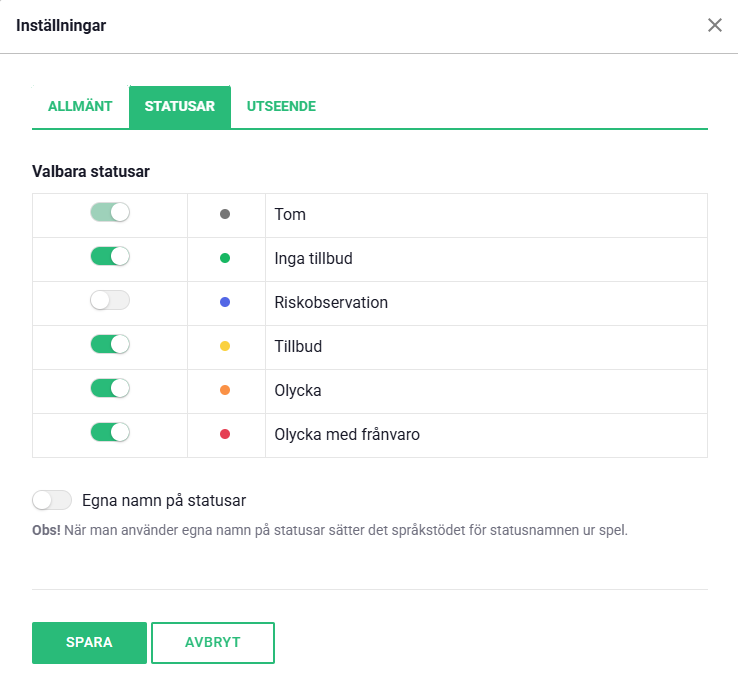Click the Riskobservation status name
This screenshot has width=738, height=694.
coord(331,302)
